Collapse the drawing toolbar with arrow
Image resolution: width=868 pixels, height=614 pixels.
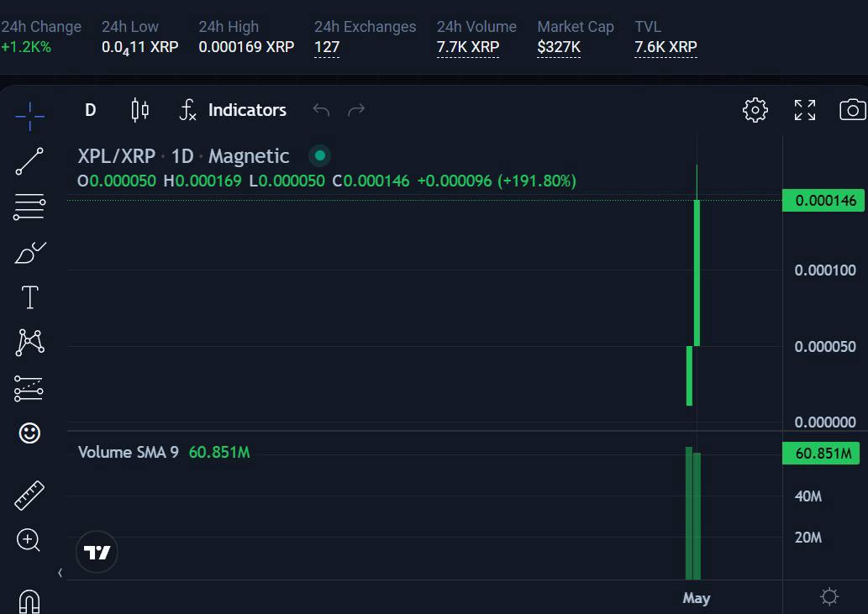(x=60, y=573)
